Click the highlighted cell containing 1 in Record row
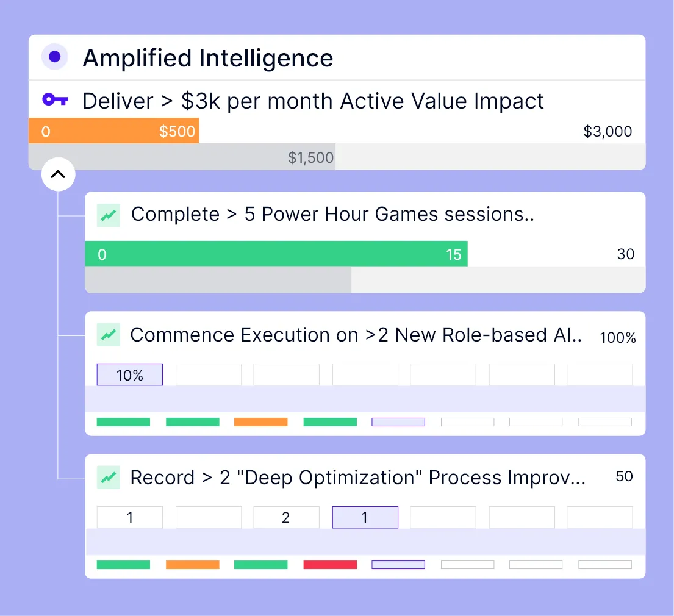 click(x=365, y=518)
